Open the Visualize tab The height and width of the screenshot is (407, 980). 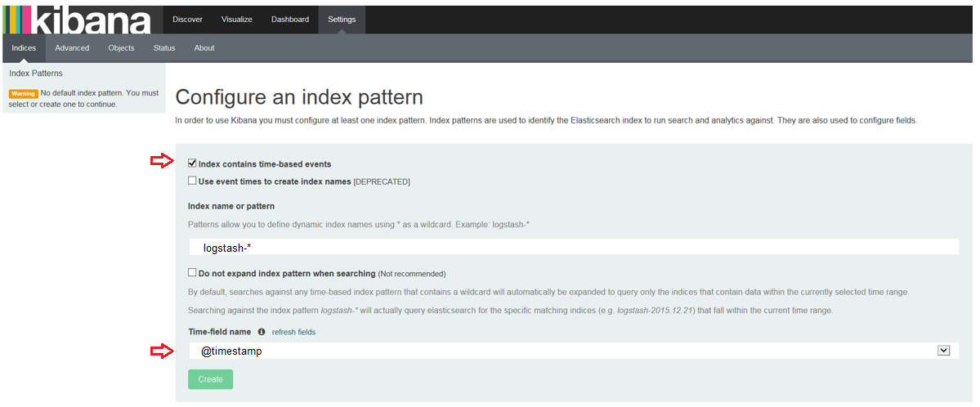pyautogui.click(x=237, y=20)
